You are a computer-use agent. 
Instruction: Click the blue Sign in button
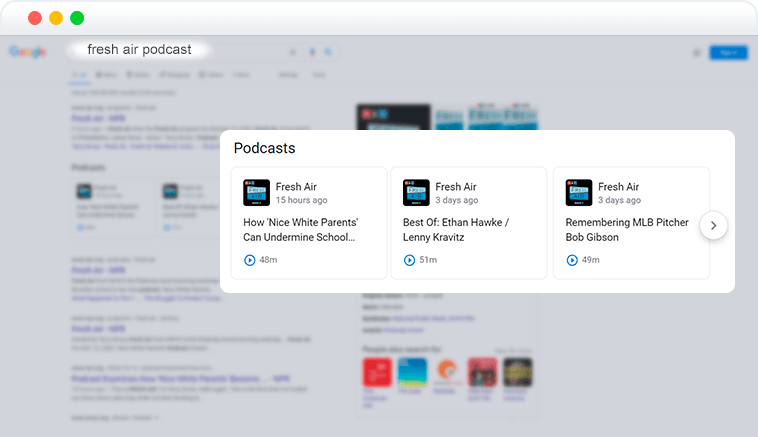tap(729, 52)
